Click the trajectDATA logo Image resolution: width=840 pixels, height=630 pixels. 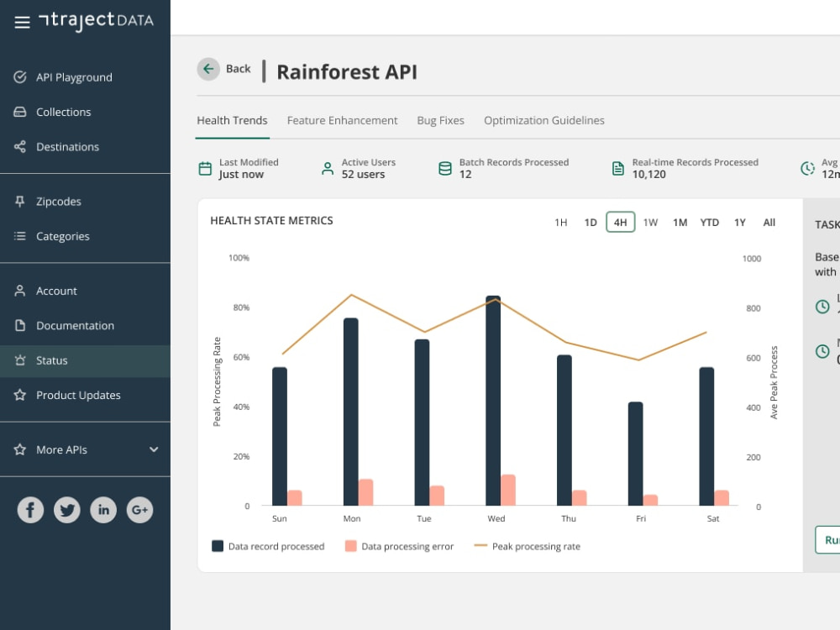tap(96, 21)
